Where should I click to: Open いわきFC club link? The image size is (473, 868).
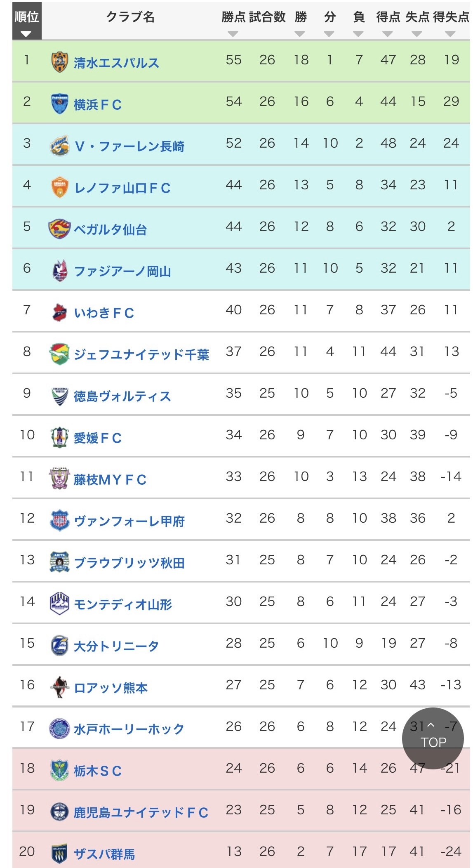(104, 313)
